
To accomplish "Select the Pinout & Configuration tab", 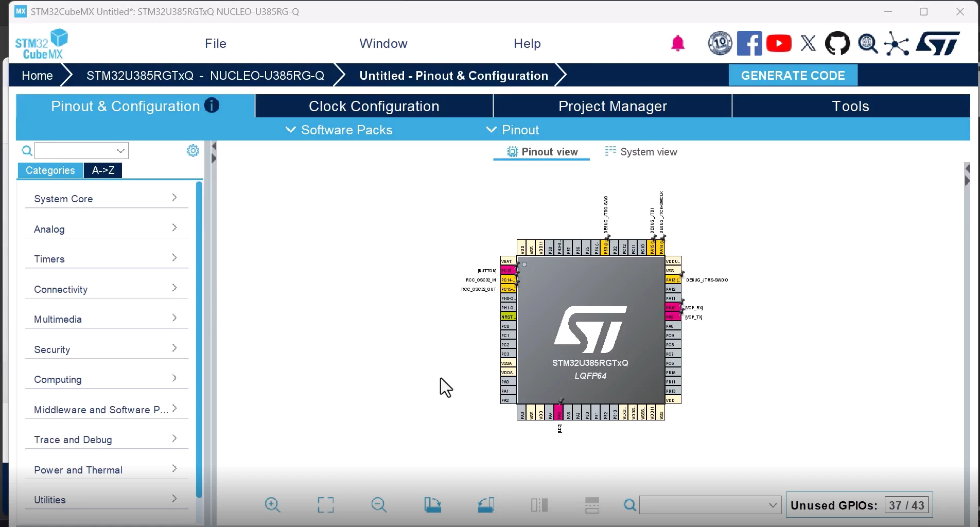I will tap(135, 106).
